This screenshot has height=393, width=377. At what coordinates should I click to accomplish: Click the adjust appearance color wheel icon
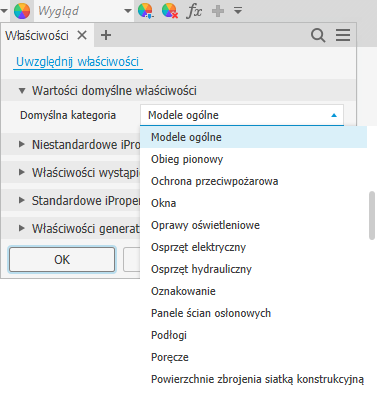[x=145, y=11]
